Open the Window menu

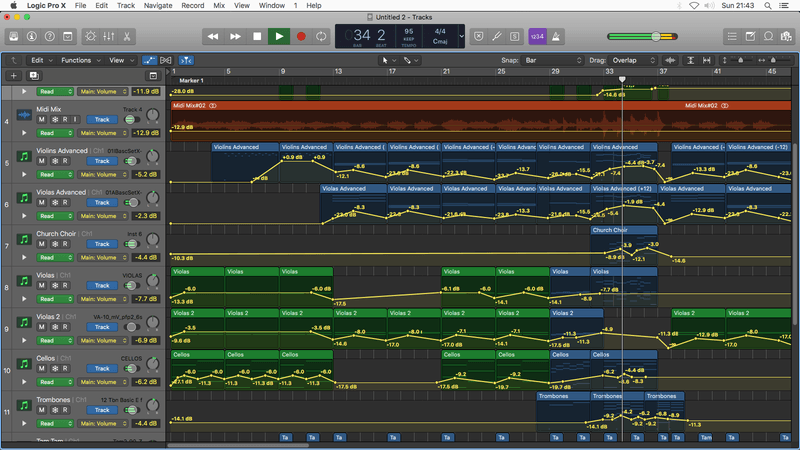click(x=271, y=6)
